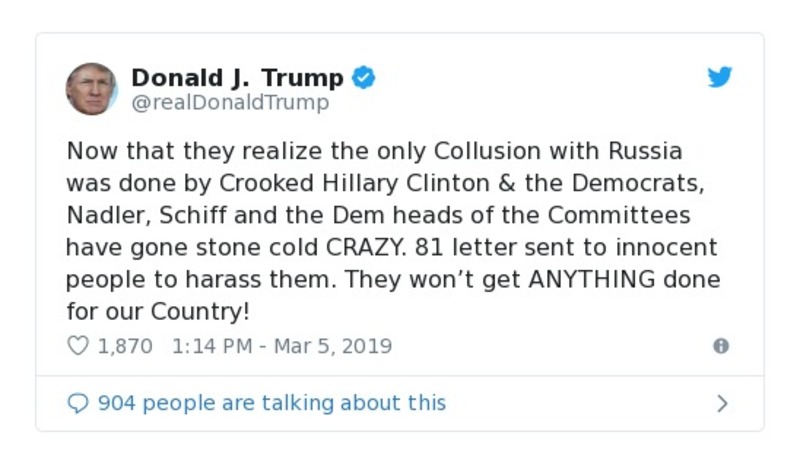
Task: Open "904 people are talking about this"
Action: tap(271, 403)
